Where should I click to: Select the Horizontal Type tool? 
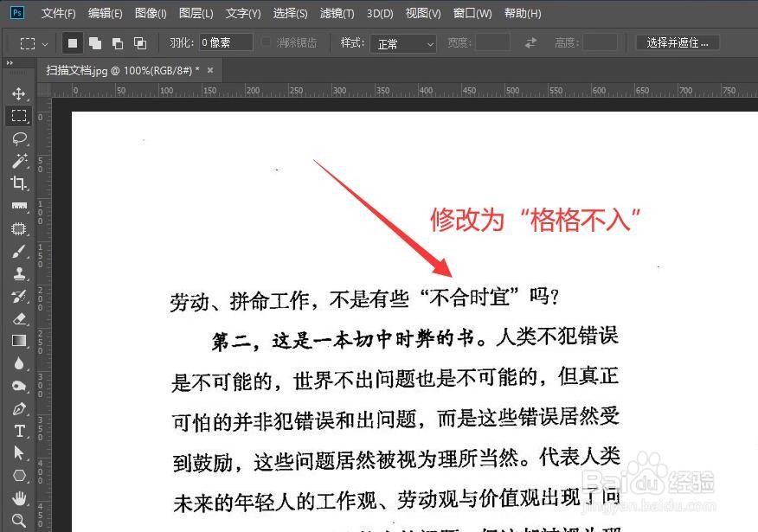(x=19, y=431)
